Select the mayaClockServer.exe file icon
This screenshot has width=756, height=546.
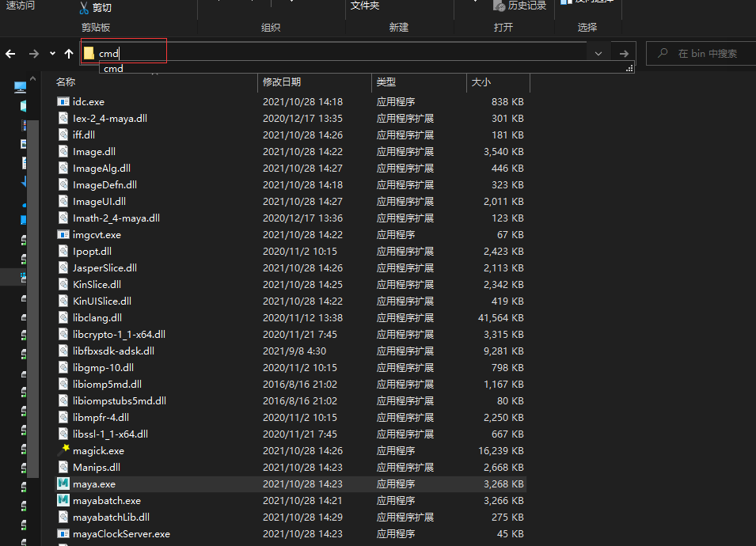coord(63,533)
